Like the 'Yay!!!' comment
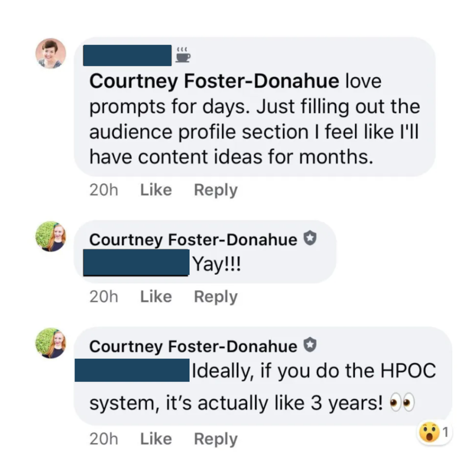This screenshot has height=476, width=476. [x=156, y=297]
